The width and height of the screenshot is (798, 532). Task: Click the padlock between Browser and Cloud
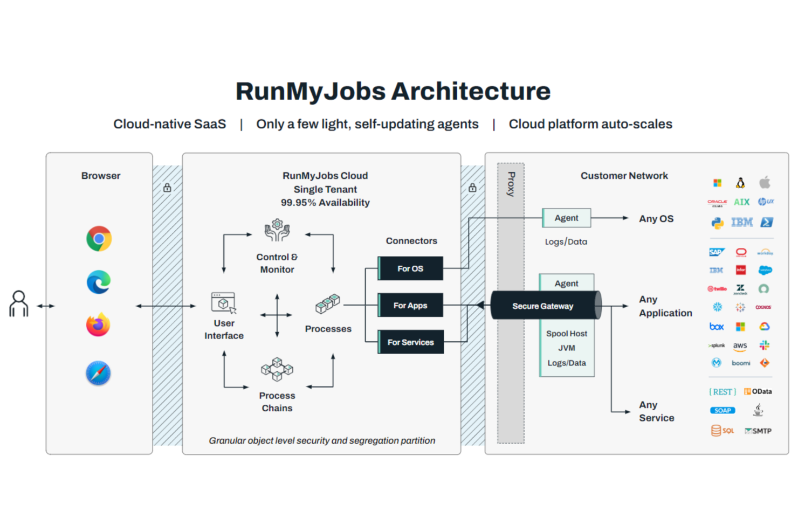point(167,188)
